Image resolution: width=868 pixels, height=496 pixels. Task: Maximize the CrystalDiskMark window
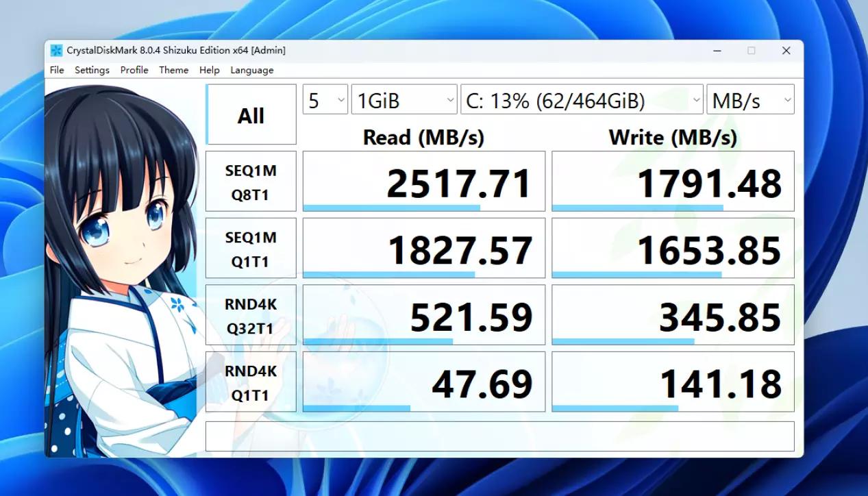tap(752, 51)
